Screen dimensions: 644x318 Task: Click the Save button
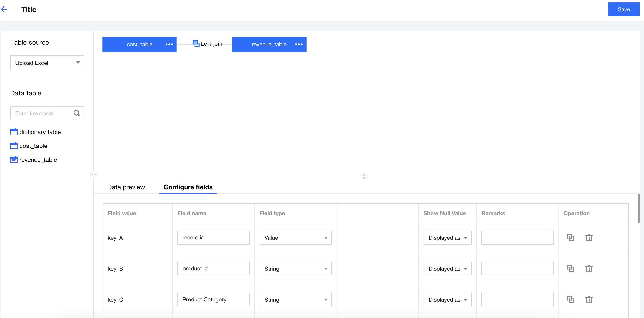pyautogui.click(x=623, y=9)
